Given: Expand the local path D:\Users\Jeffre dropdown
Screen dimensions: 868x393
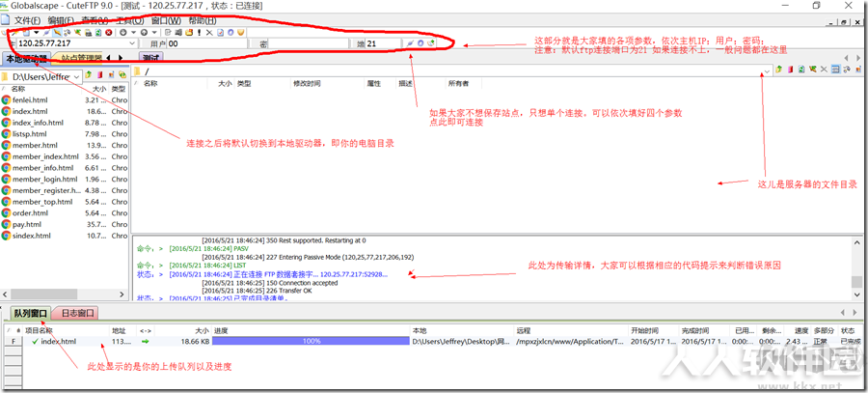Looking at the screenshot, I should (x=76, y=75).
